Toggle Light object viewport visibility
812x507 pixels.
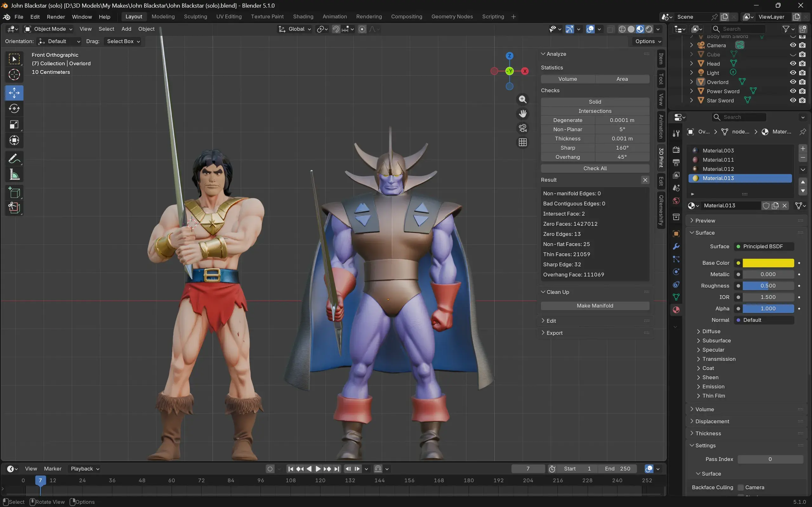point(793,73)
